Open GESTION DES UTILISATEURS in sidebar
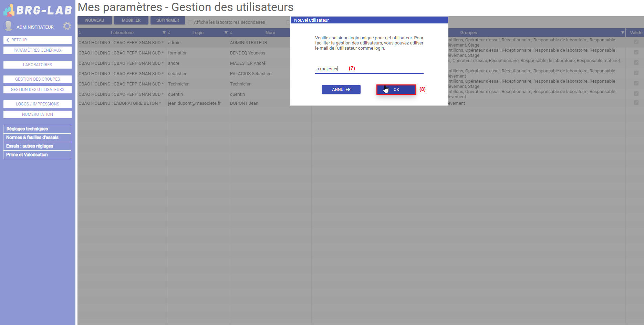The image size is (644, 325). click(x=38, y=90)
